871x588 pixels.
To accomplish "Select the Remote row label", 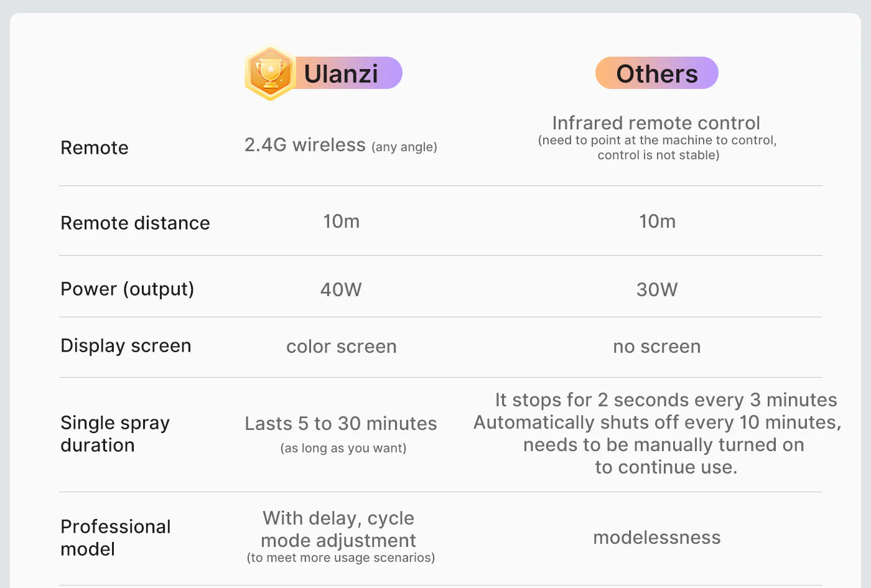I will (x=95, y=148).
